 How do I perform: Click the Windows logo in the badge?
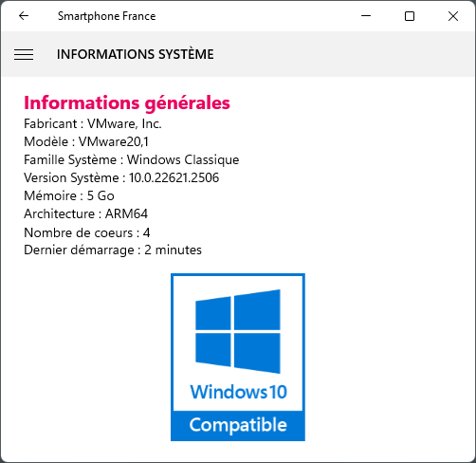(238, 331)
